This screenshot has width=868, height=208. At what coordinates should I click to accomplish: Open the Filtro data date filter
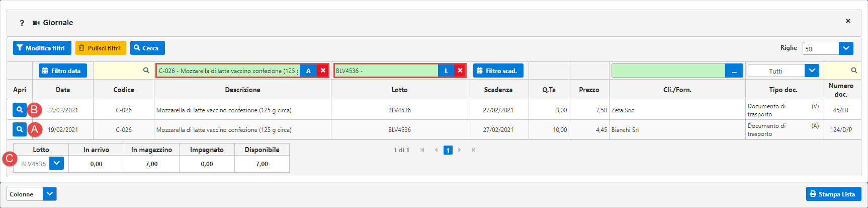pos(62,71)
